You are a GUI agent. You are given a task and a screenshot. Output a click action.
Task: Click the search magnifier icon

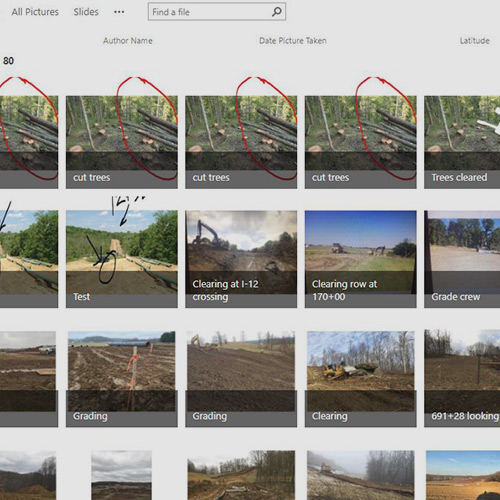point(277,12)
